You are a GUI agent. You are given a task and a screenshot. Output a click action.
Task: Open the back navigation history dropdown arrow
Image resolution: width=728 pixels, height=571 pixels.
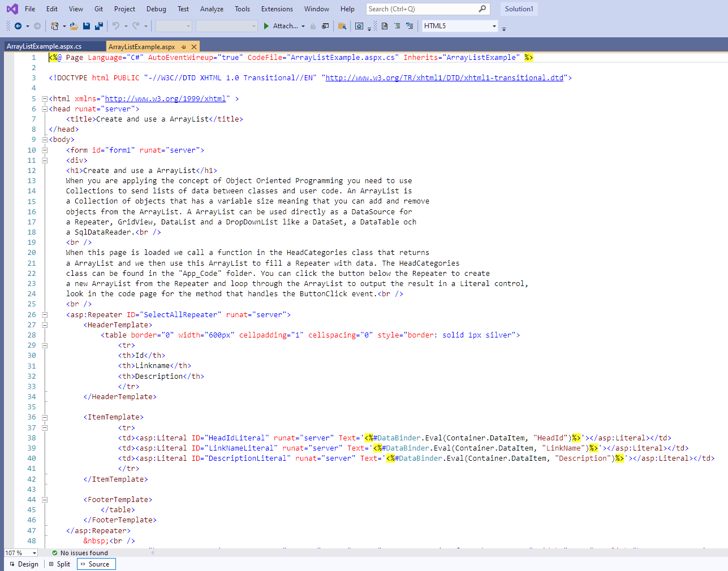(27, 26)
